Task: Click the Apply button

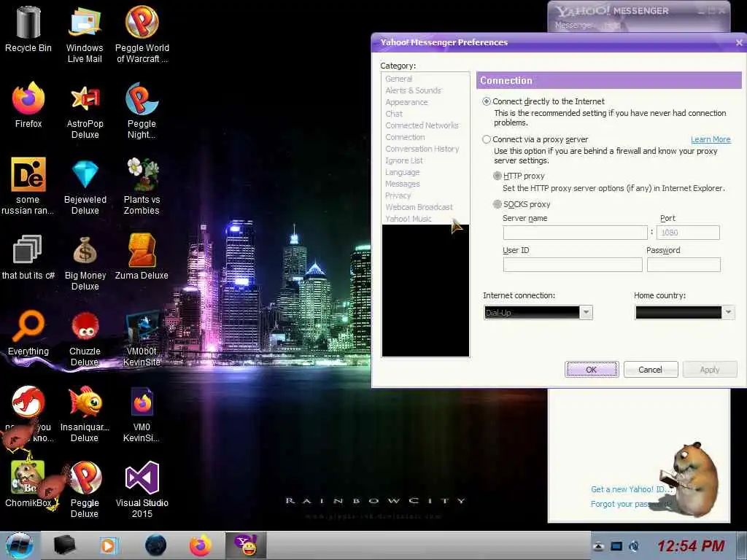Action: (709, 370)
